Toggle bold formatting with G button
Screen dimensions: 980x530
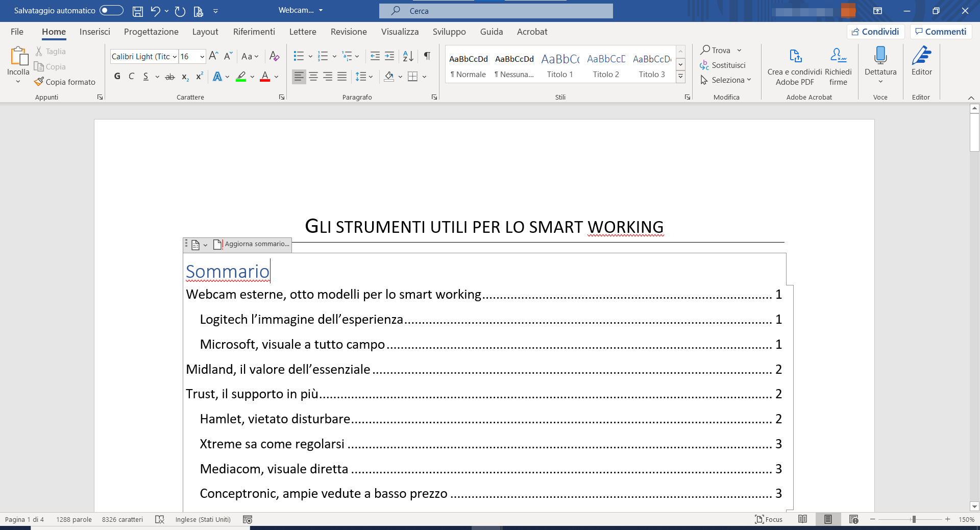pos(117,77)
